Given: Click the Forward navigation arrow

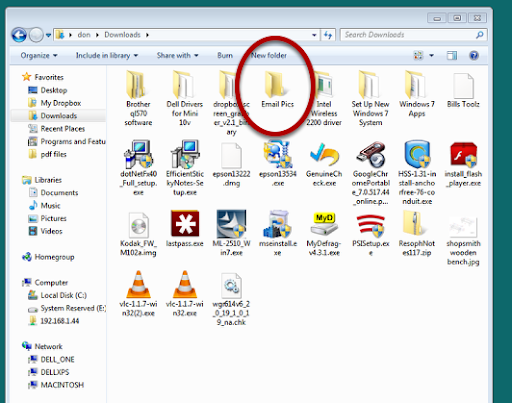Looking at the screenshot, I should 36,35.
